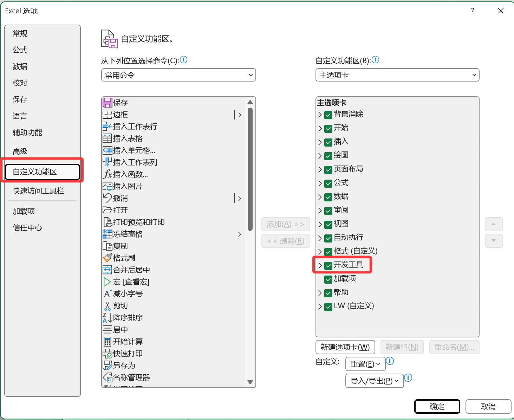Select the 插入工作表行 icon
The height and width of the screenshot is (420, 514).
click(x=107, y=127)
